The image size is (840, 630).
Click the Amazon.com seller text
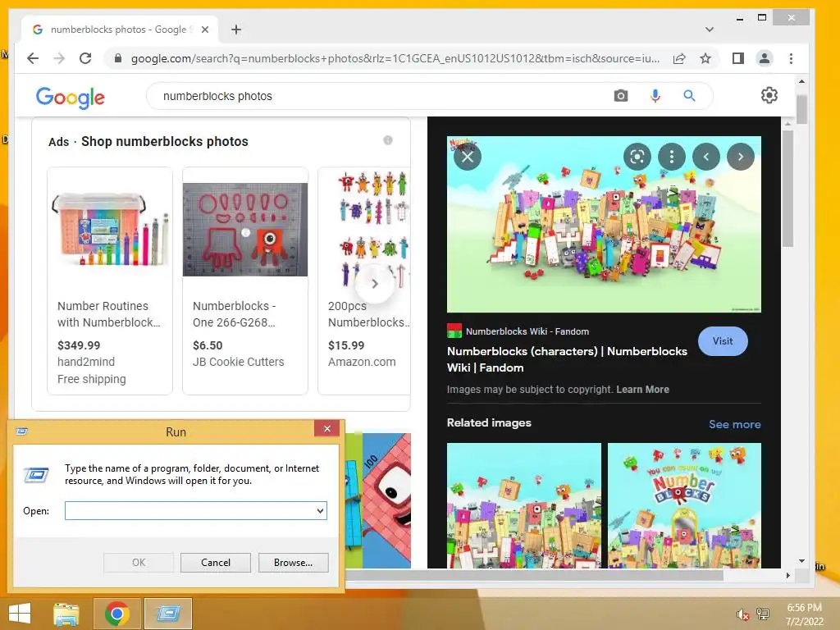click(362, 362)
